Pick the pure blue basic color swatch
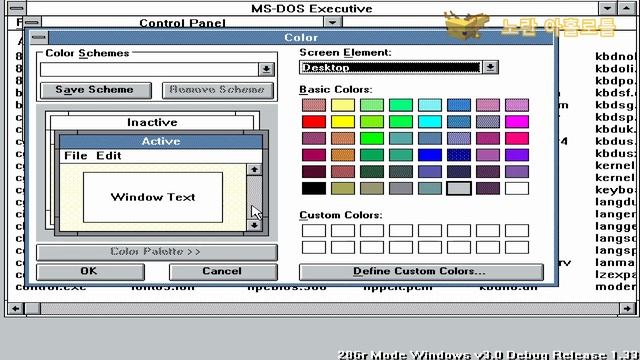The image size is (640, 360). [429, 155]
